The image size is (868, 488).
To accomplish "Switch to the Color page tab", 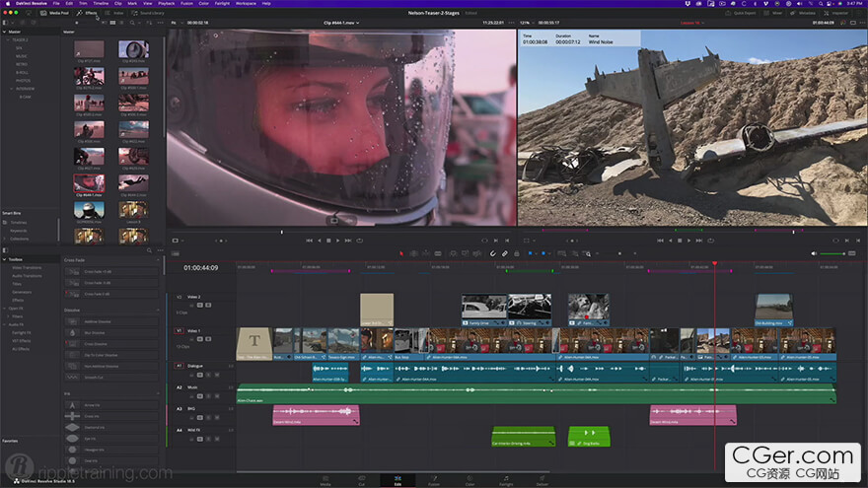I will [x=470, y=480].
